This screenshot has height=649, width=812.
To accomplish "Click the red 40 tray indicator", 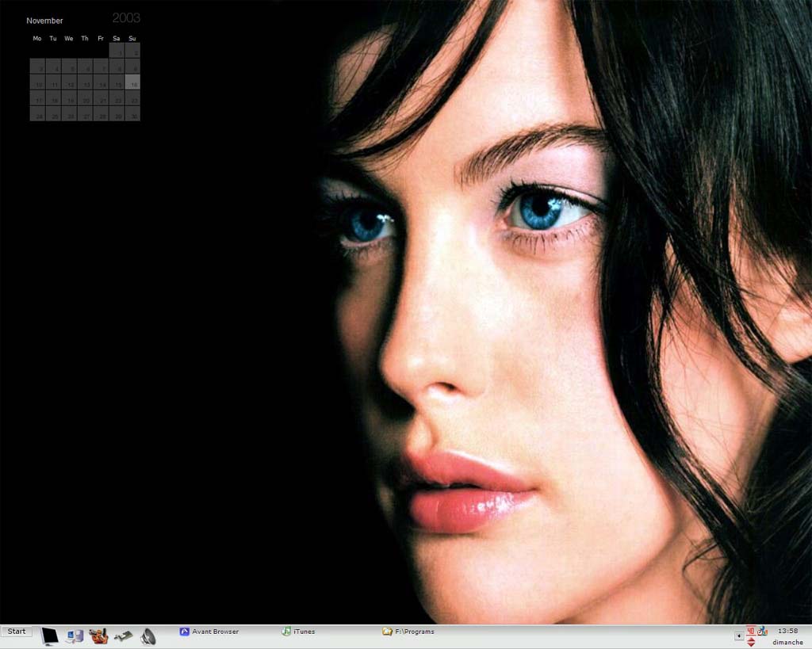I will pyautogui.click(x=750, y=631).
